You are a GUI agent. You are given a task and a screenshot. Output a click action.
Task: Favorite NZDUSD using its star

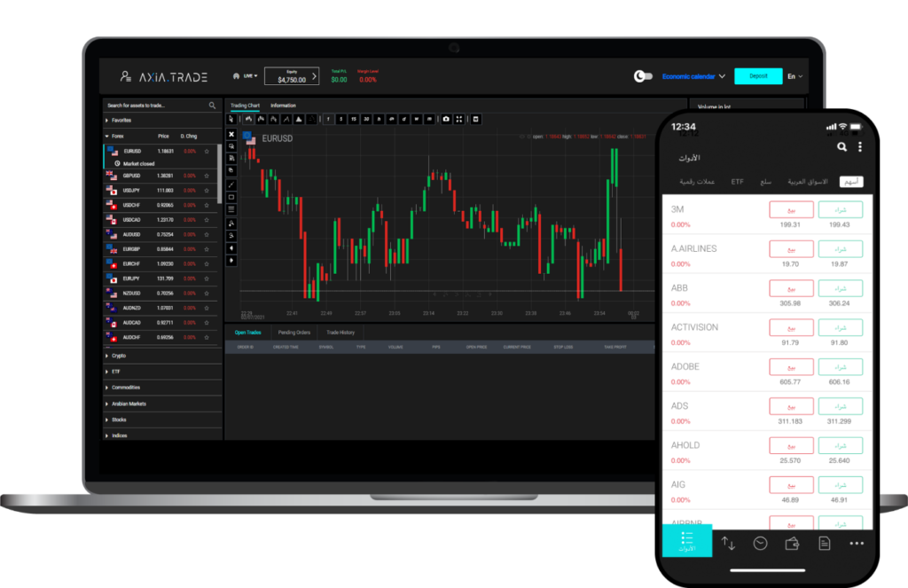(x=207, y=294)
